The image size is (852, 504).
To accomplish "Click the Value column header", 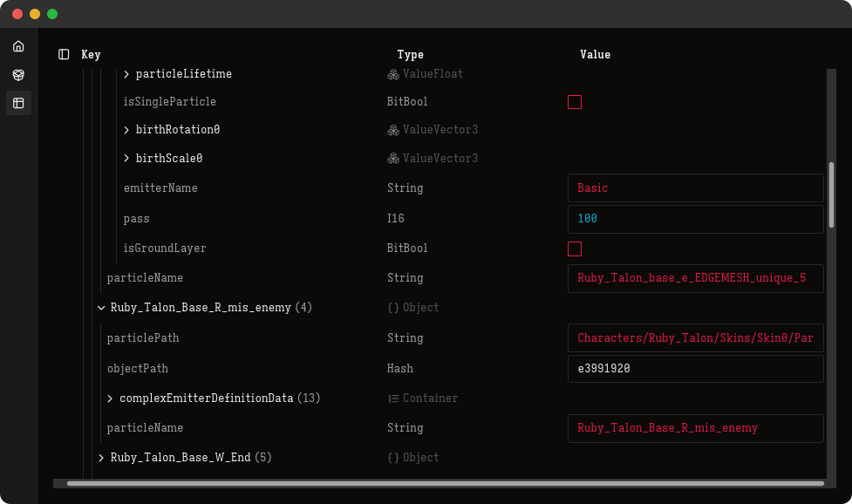I will click(x=595, y=54).
